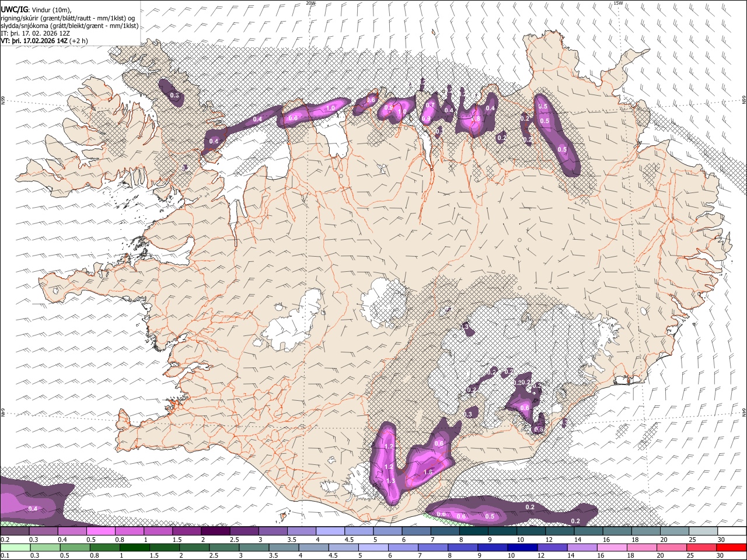Click the "1.3" snowfall value near the south coast
This screenshot has height=560, width=747.
tap(390, 481)
